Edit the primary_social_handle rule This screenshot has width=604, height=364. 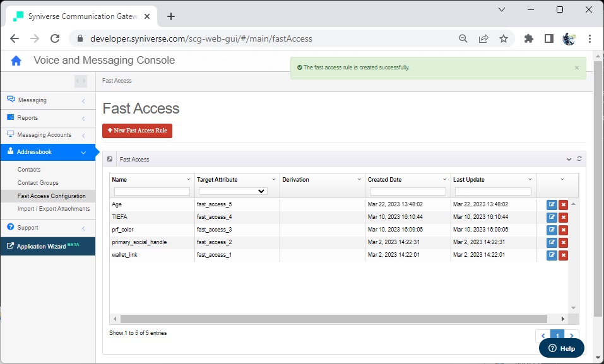(x=552, y=243)
